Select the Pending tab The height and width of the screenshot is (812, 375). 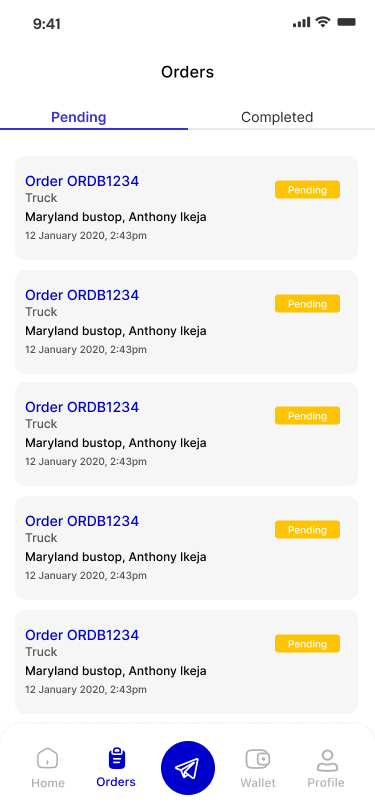(x=79, y=117)
